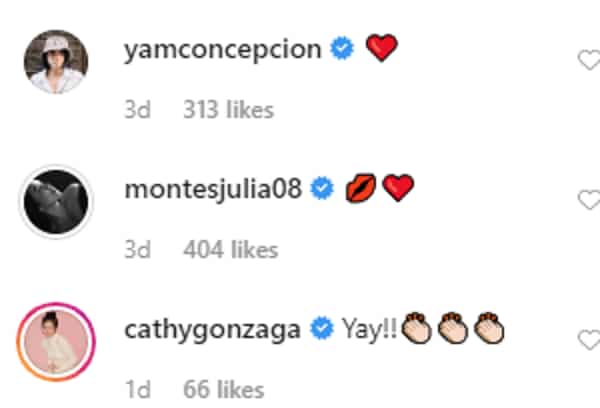The height and width of the screenshot is (408, 600).
Task: View cathygonzaga's story via ringed avatar
Action: [x=56, y=341]
